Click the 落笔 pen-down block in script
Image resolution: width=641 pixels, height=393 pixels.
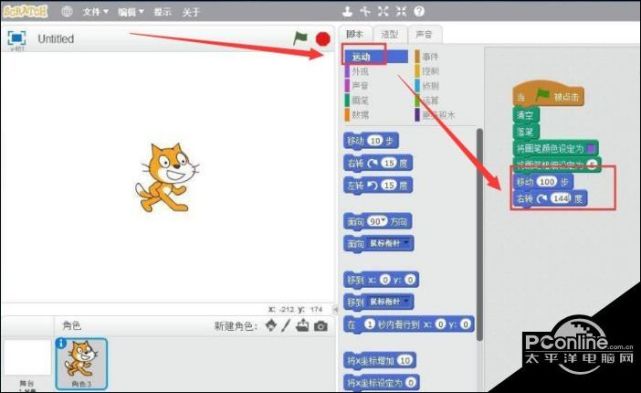pyautogui.click(x=526, y=132)
